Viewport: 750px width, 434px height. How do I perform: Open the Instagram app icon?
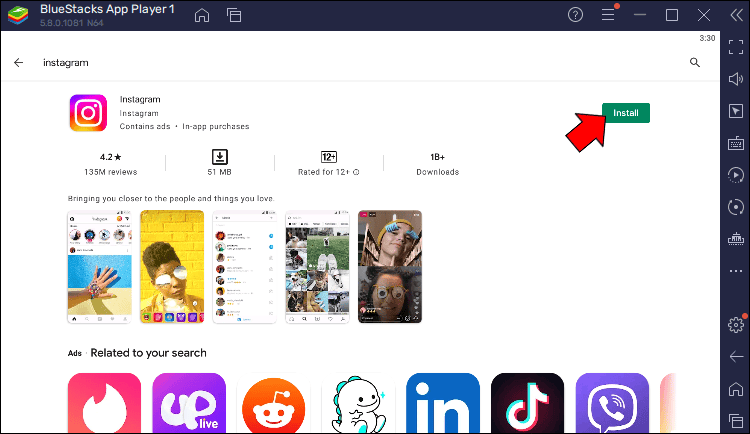[88, 113]
